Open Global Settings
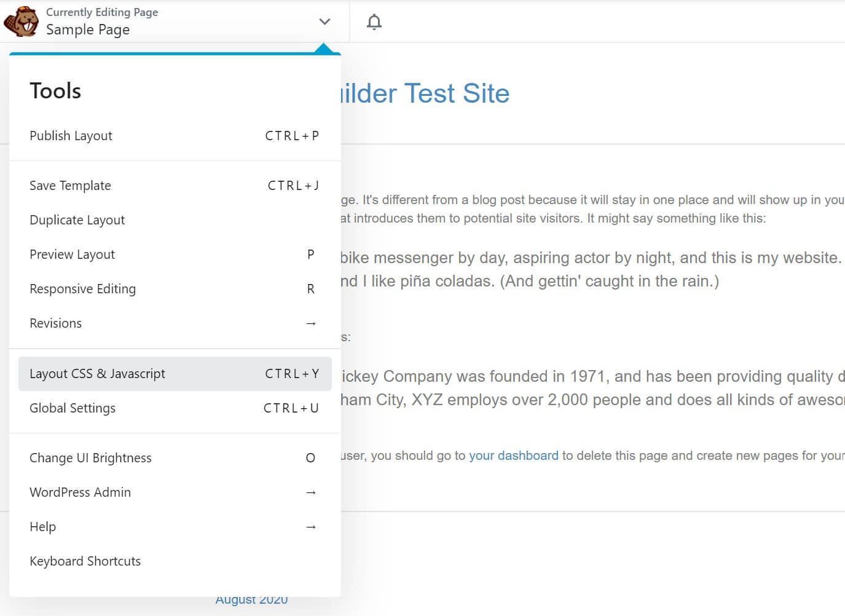 pyautogui.click(x=73, y=408)
